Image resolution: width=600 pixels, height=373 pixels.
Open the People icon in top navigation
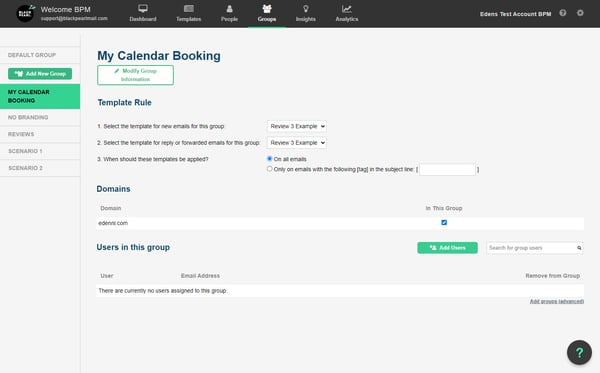click(x=229, y=8)
